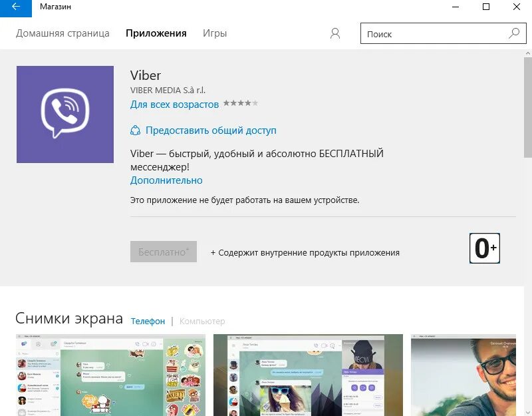The height and width of the screenshot is (416, 532).
Task: Click the Это приложение не будет работать notice
Action: point(245,200)
